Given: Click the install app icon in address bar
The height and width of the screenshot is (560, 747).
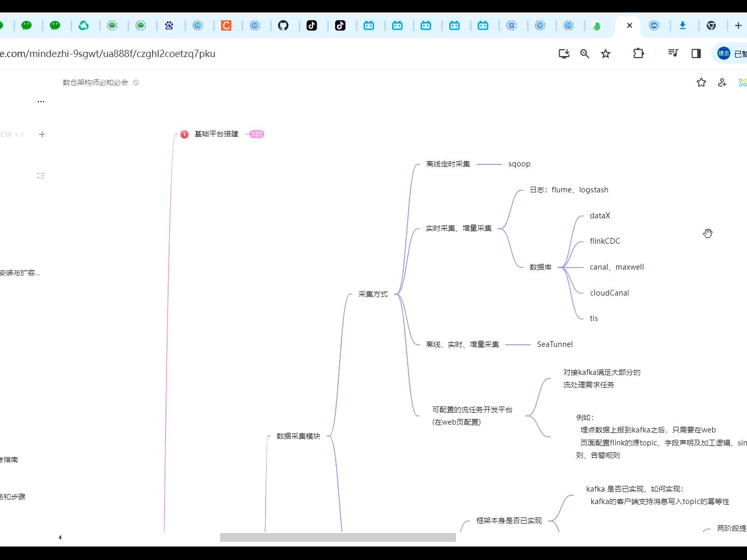Looking at the screenshot, I should point(564,53).
